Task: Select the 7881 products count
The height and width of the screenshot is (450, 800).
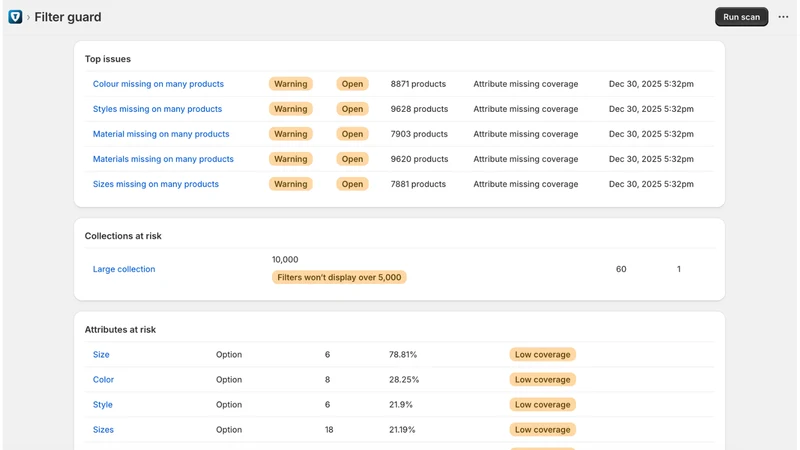Action: (418, 184)
